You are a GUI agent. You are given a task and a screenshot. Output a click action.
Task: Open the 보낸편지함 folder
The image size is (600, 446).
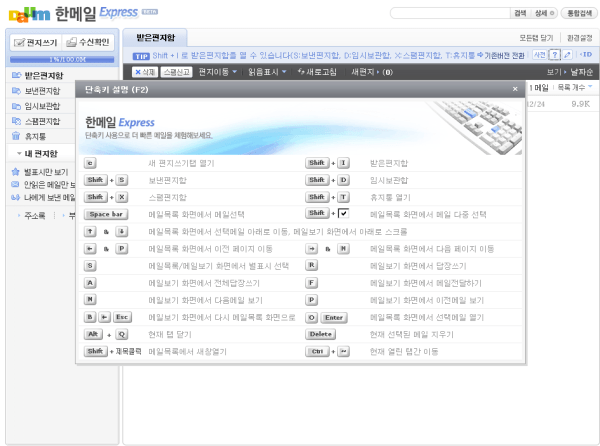click(36, 91)
